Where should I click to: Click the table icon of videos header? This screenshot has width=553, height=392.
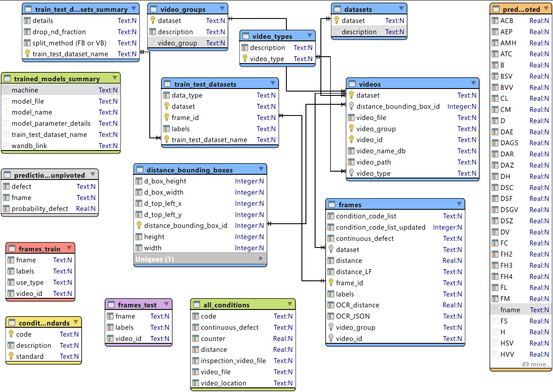352,84
